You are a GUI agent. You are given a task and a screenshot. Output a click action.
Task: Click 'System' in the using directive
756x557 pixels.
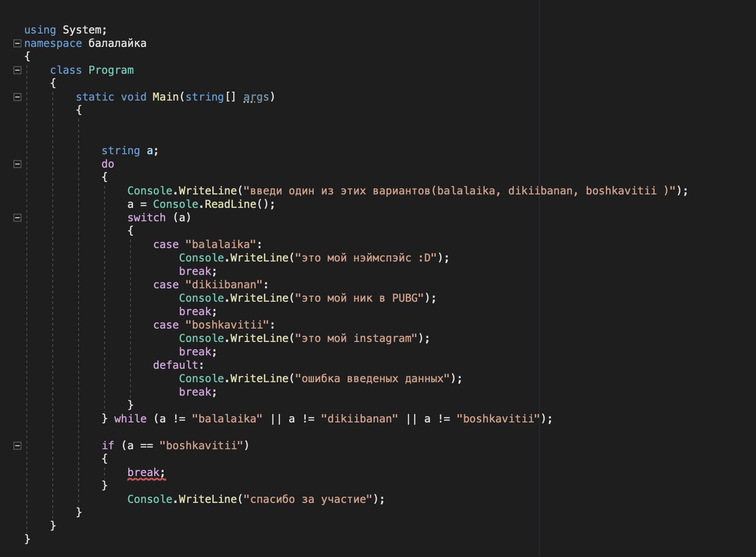pos(82,30)
